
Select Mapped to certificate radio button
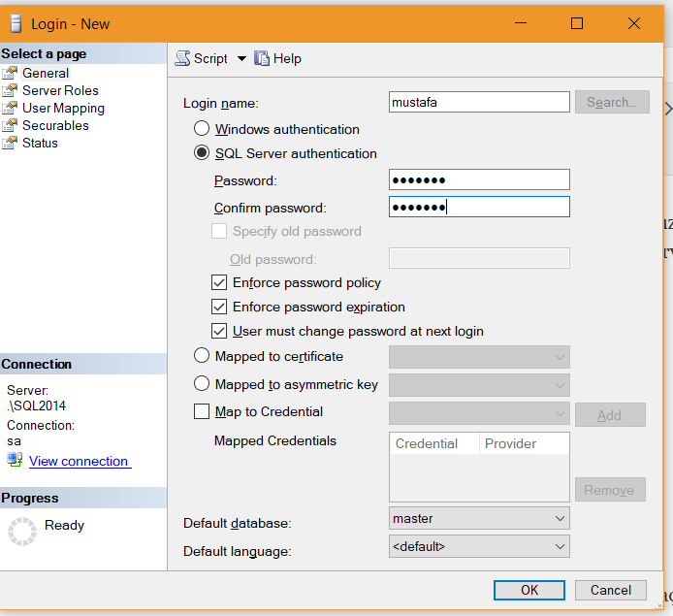click(202, 355)
